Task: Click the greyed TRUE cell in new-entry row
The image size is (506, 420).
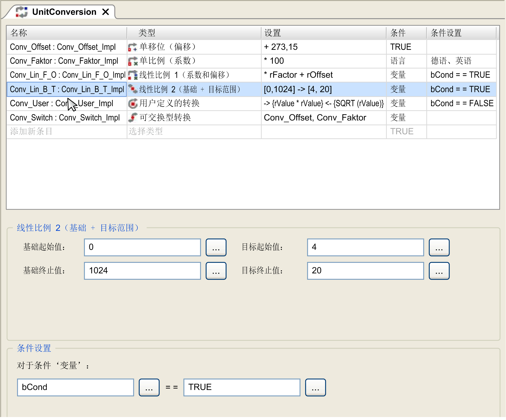Action: (x=407, y=131)
